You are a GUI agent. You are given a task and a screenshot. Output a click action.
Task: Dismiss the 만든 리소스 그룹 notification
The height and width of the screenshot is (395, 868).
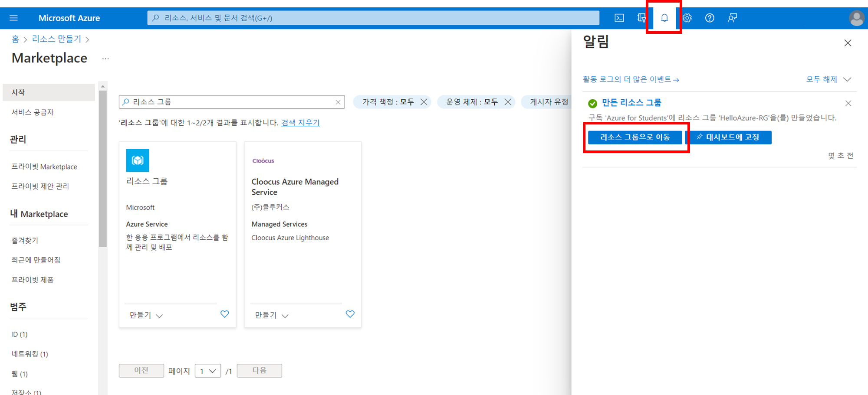point(848,103)
